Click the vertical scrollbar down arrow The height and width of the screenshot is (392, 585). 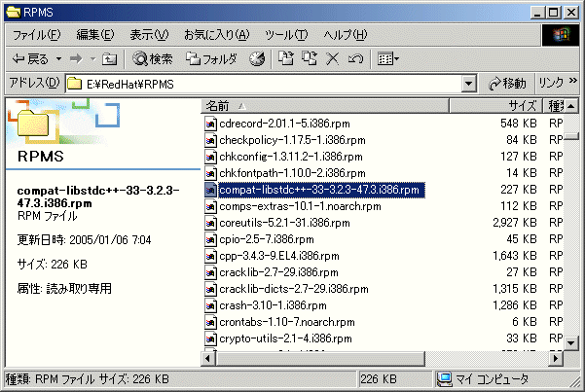tap(571, 342)
